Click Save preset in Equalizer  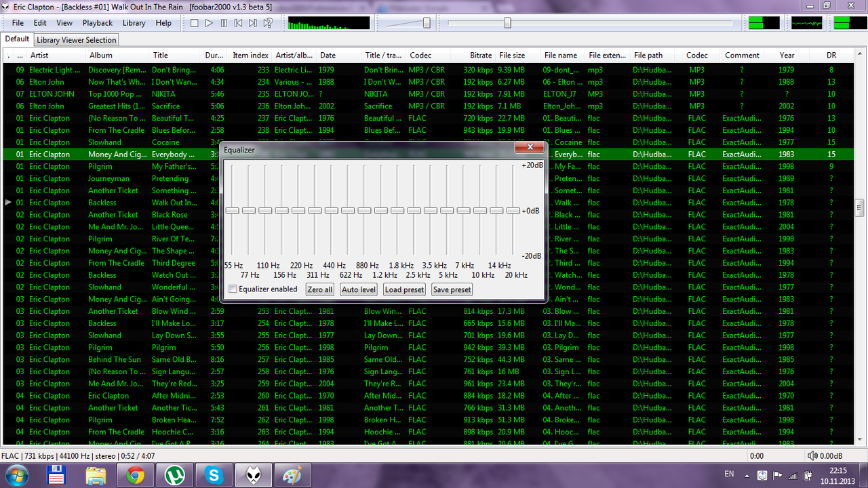tap(452, 289)
